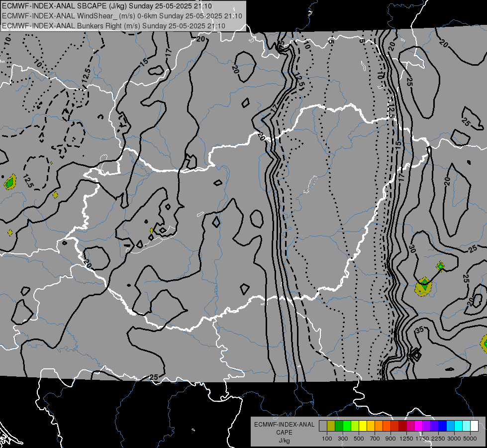Click the legend value 700
487x448 pixels.
coord(375,439)
